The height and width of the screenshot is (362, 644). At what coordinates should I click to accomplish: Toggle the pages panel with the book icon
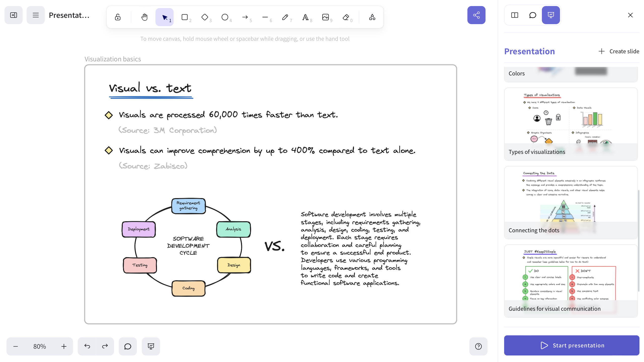(x=514, y=15)
